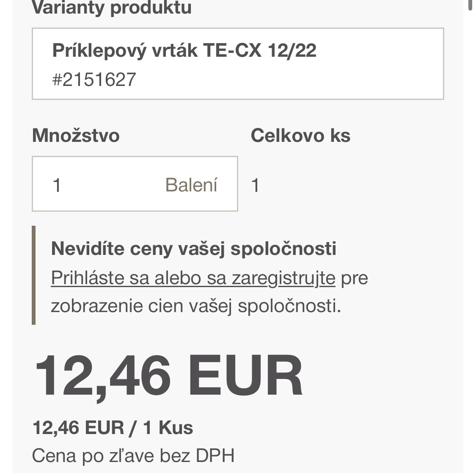
Task: Click the zobrazenie cien vašej spoločnosti text
Action: 195,305
